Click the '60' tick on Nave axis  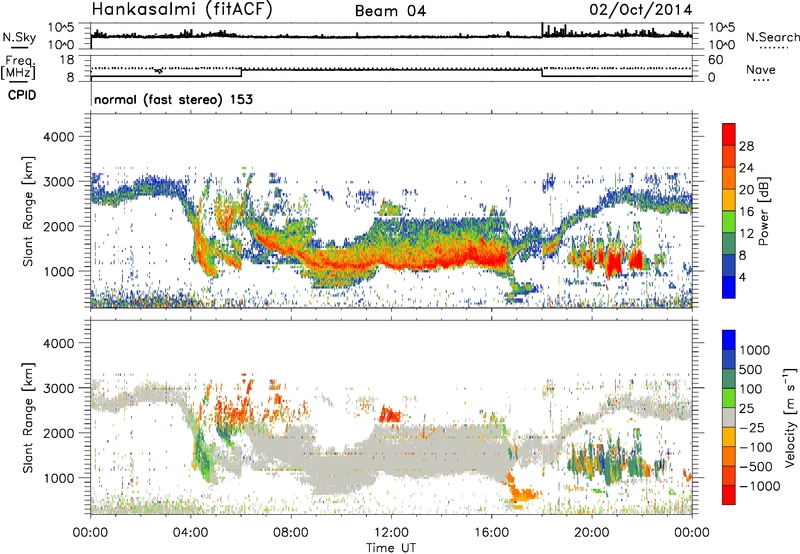tap(715, 60)
